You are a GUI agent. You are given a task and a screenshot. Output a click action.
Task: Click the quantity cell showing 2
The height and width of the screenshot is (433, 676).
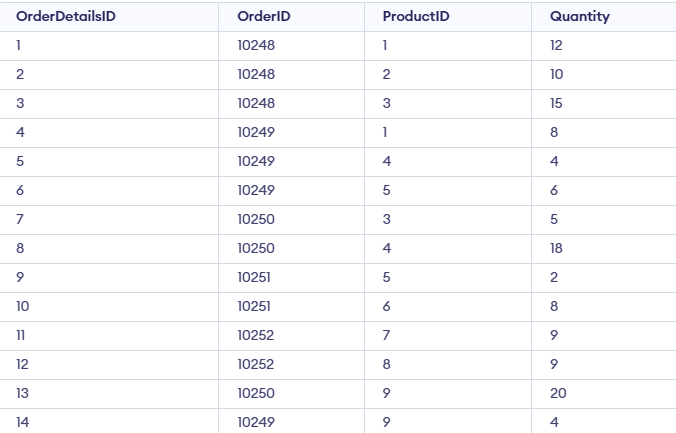[x=554, y=277]
